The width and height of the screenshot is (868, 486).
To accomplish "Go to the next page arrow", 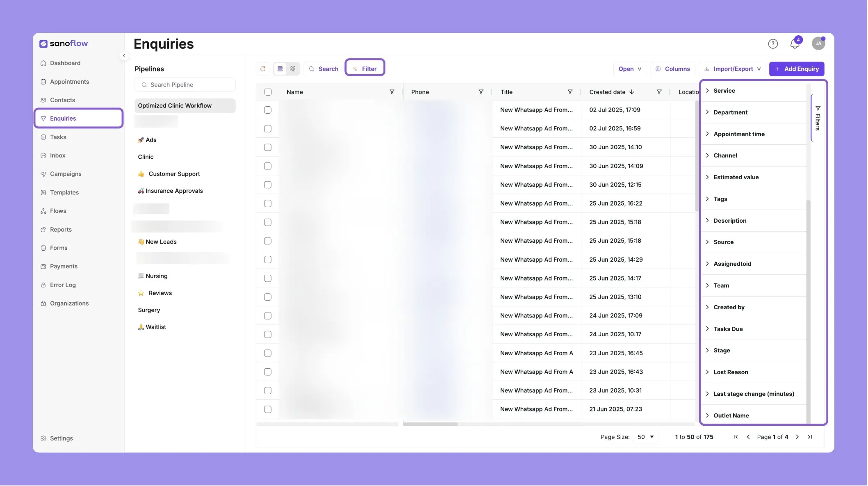I will coord(797,437).
